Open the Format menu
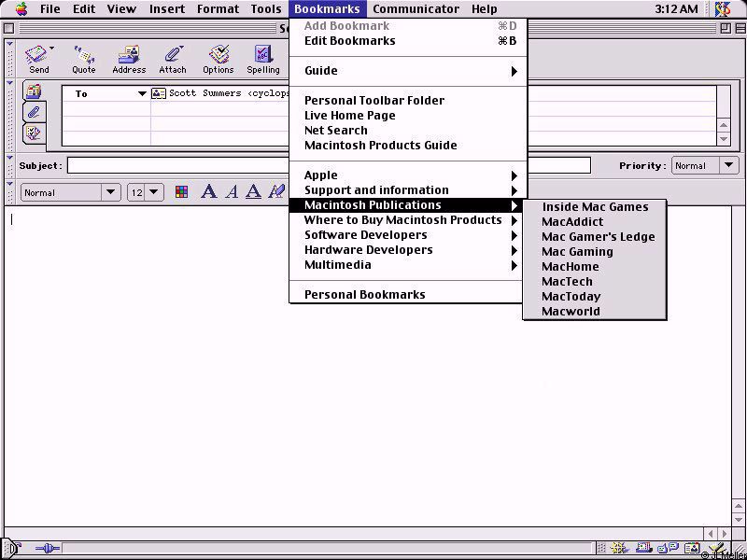The width and height of the screenshot is (747, 560). 218,9
